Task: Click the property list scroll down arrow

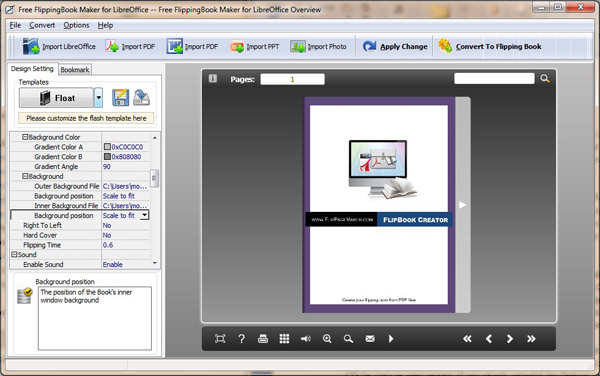Action: click(x=155, y=263)
